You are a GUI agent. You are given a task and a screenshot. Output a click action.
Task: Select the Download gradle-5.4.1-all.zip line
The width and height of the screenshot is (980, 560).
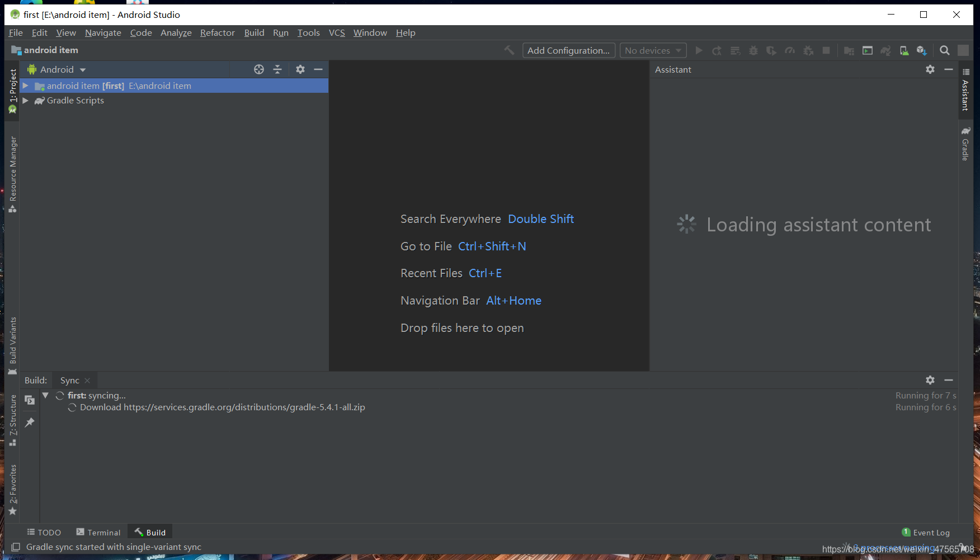223,407
